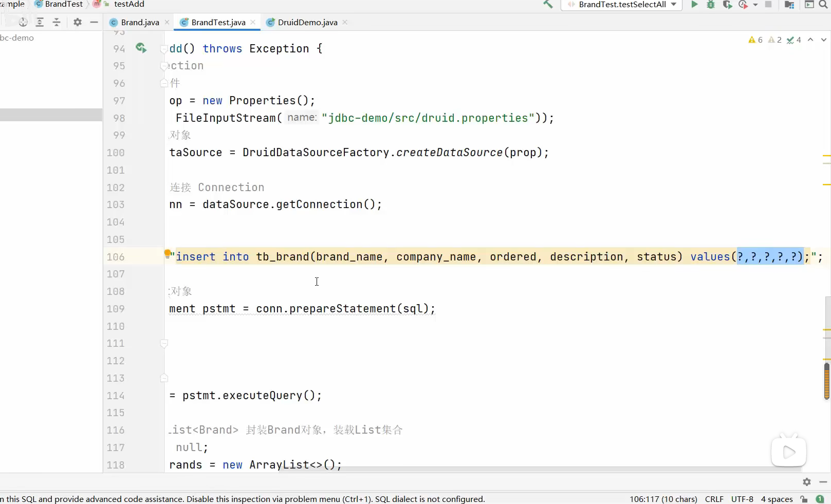Viewport: 831px width, 504px height.
Task: Open Search Everywhere magnifier icon
Action: [x=823, y=5]
